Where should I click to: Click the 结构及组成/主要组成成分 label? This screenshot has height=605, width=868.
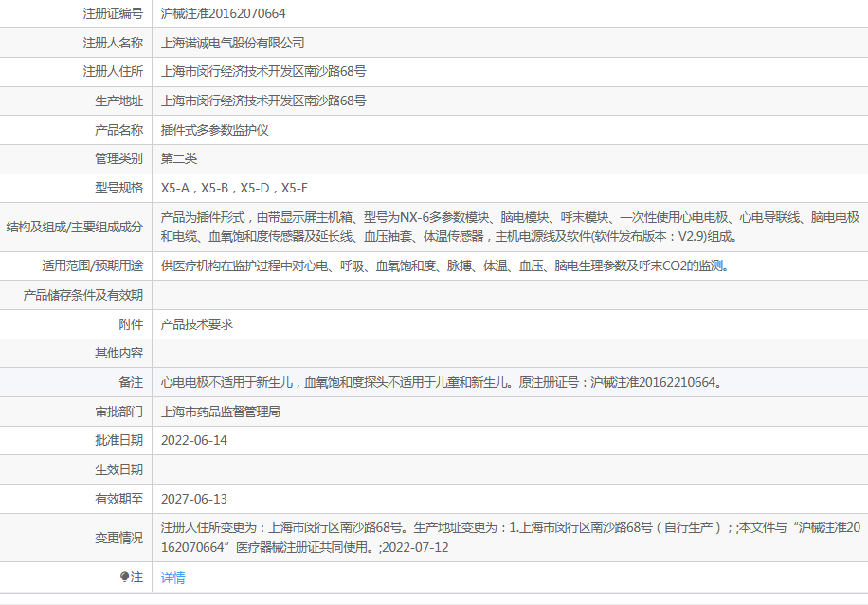[75, 228]
